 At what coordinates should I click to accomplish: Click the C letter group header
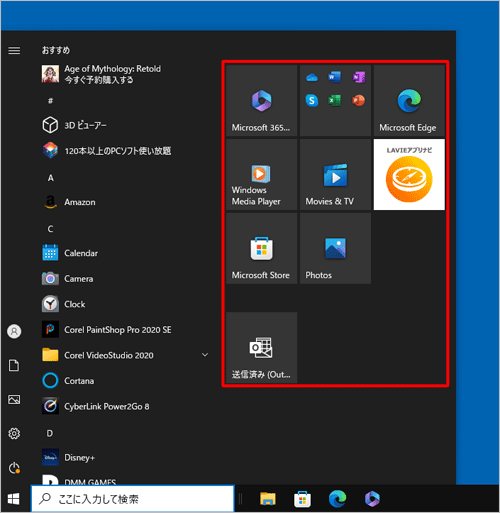[50, 229]
